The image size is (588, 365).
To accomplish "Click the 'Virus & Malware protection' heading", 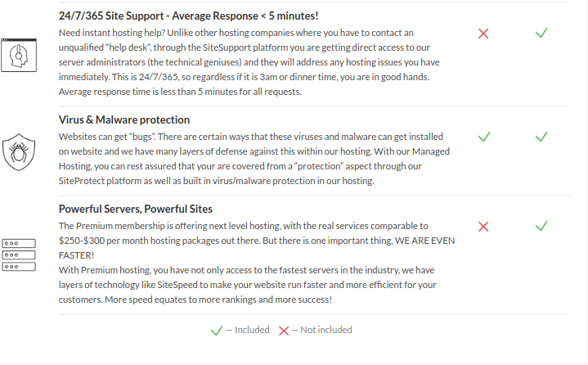I will (x=124, y=119).
